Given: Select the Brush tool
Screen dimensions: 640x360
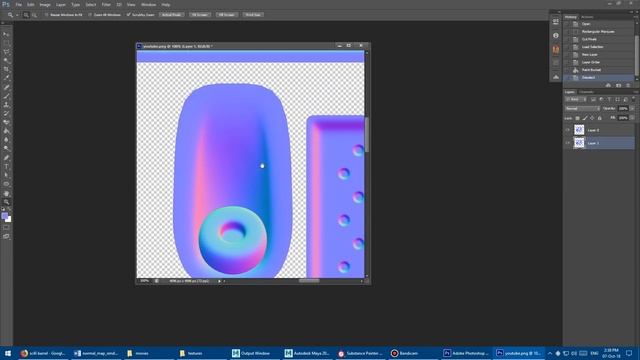Looking at the screenshot, I should pyautogui.click(x=6, y=96).
